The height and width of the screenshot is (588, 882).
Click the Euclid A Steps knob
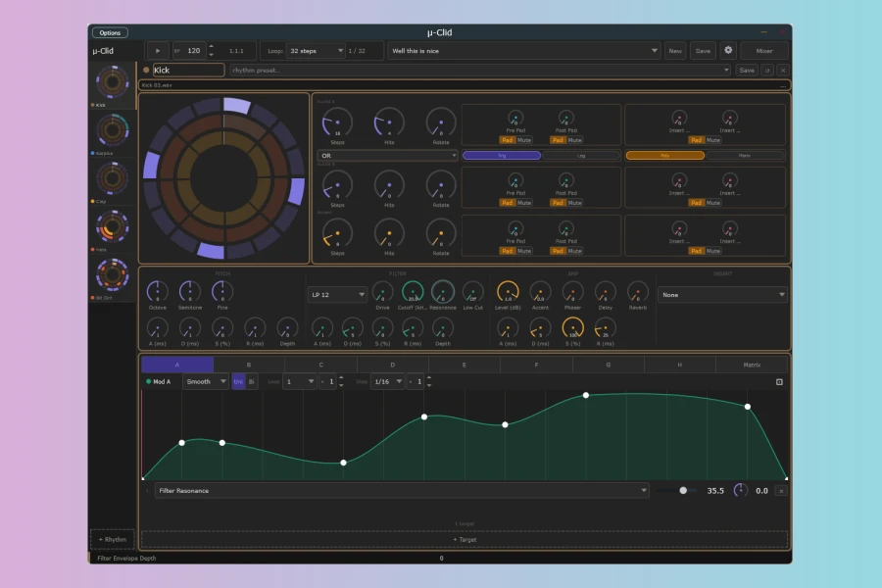point(337,122)
